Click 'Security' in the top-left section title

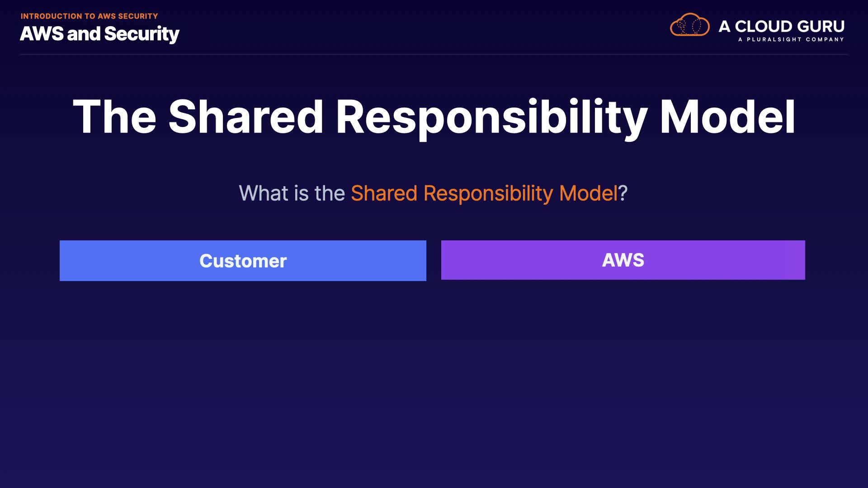(142, 34)
